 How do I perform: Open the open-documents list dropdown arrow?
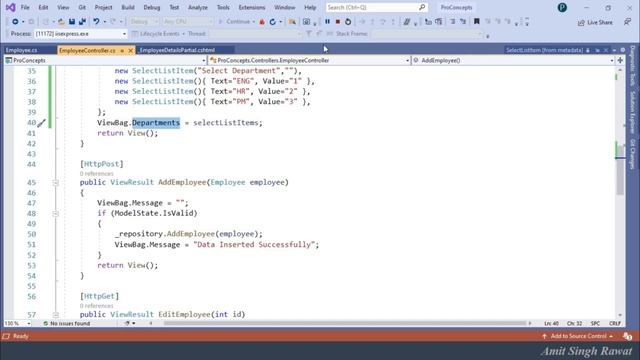click(x=614, y=50)
